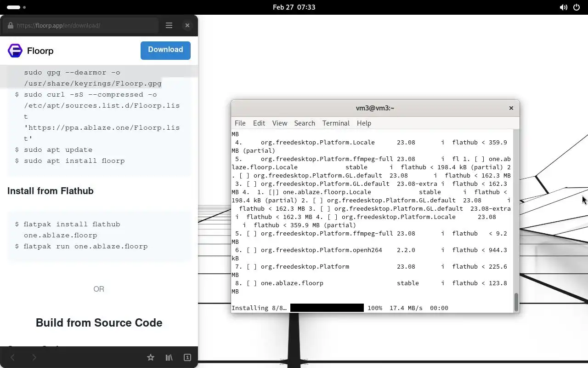This screenshot has width=588, height=368.
Task: Open the terminal Help menu
Action: pos(364,123)
